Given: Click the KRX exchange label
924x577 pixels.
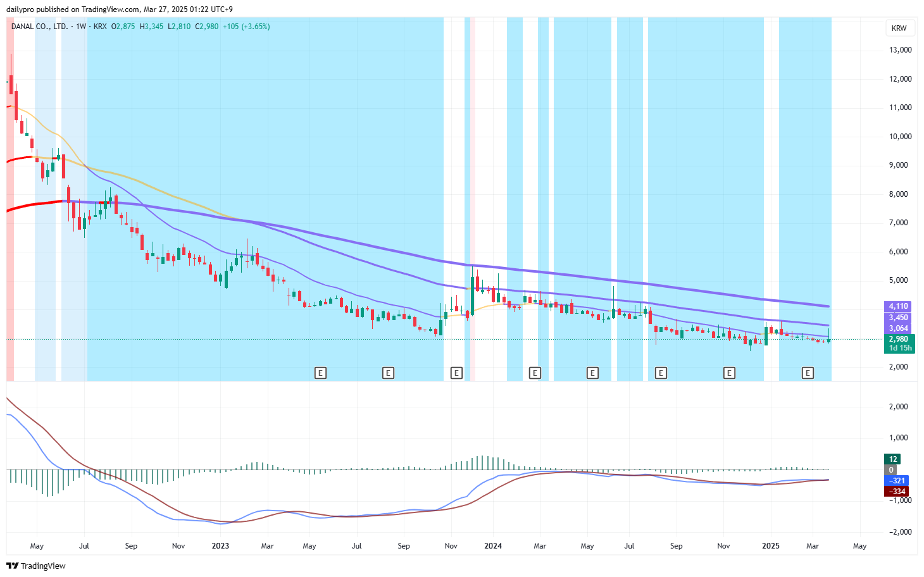Looking at the screenshot, I should 100,27.
